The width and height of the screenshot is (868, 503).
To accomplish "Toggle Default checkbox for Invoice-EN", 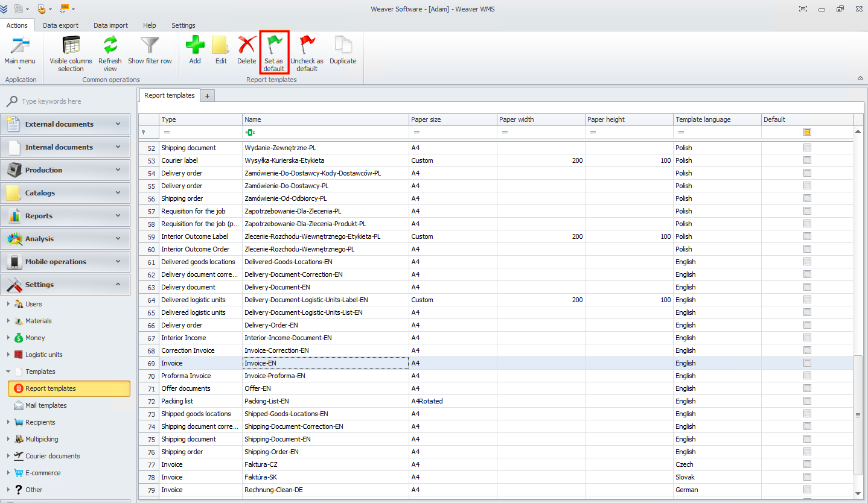I will point(807,363).
